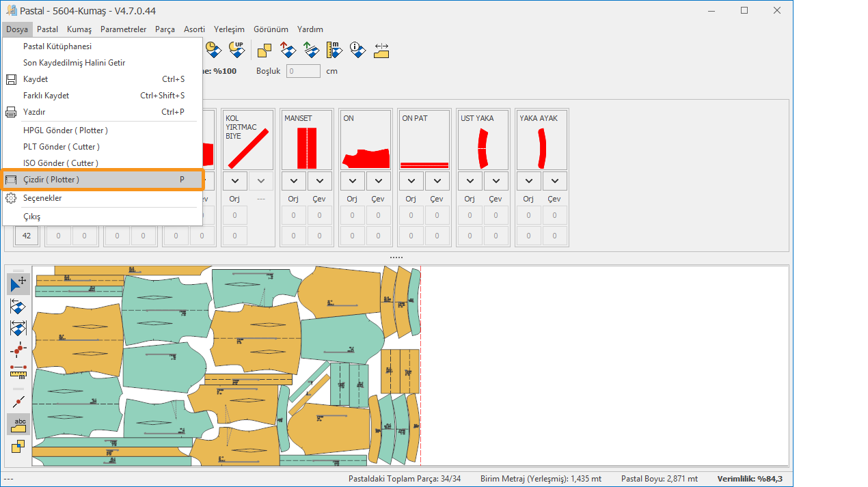This screenshot has width=868, height=487.
Task: Click the clock marker icon in toolbar
Action: (x=213, y=50)
